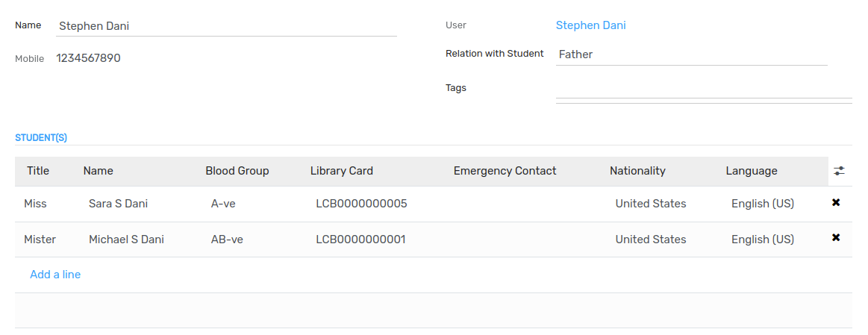The image size is (868, 335).
Task: Open the Relation with Student dropdown
Action: (691, 54)
